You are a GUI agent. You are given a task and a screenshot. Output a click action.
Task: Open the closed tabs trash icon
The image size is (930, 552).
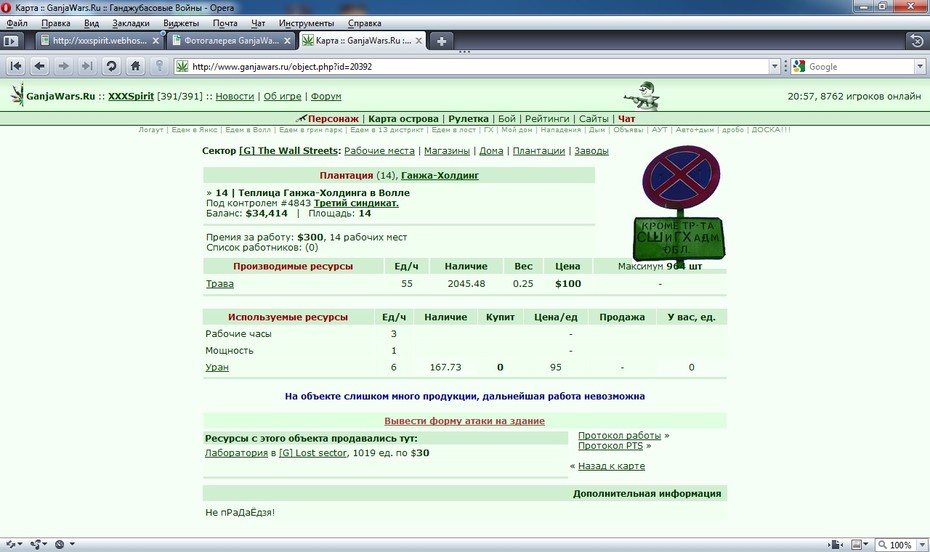[917, 40]
